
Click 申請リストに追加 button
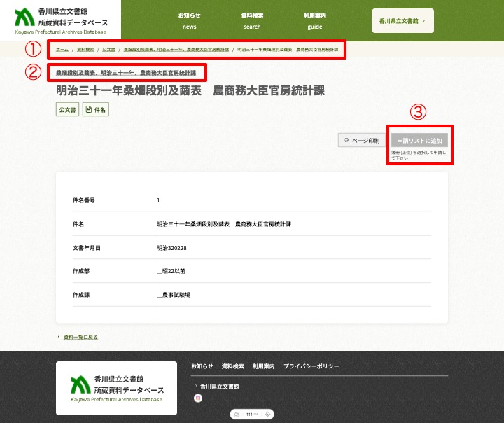click(419, 140)
